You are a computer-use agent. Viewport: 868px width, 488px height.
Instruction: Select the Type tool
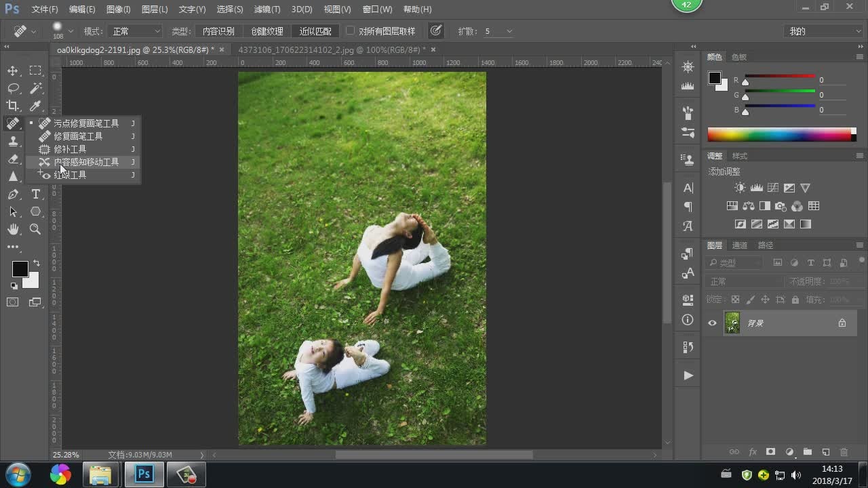pos(35,195)
